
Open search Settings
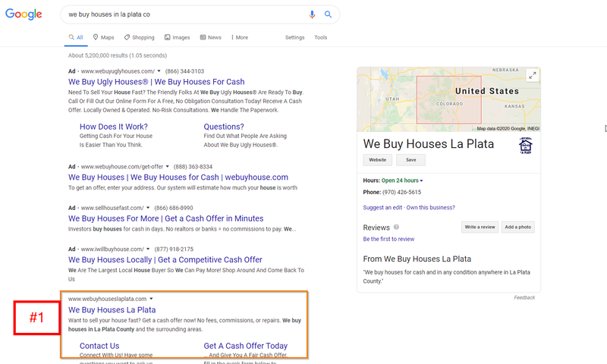click(x=295, y=37)
